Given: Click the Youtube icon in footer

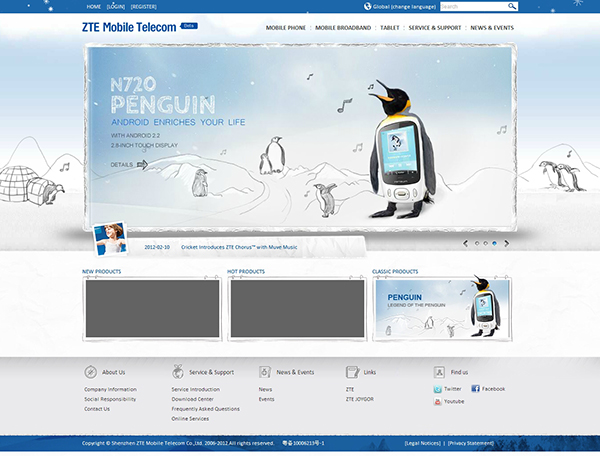Looking at the screenshot, I should [x=438, y=402].
